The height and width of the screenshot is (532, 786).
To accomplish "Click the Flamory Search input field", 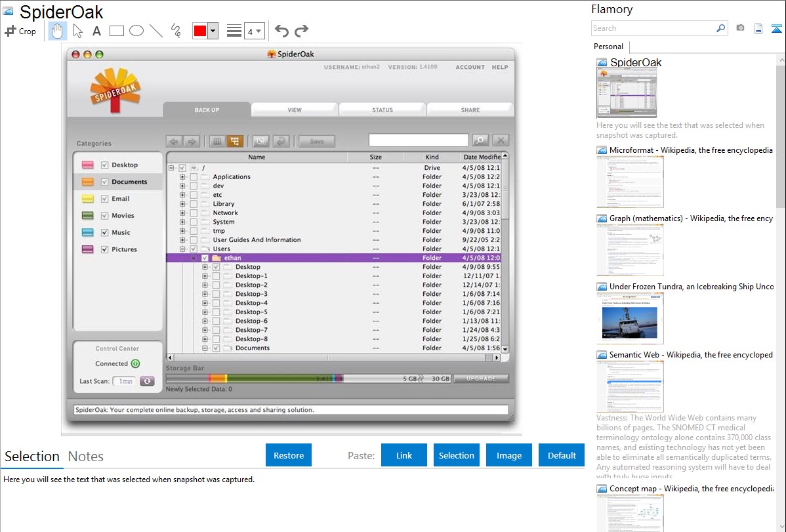I will [x=653, y=28].
